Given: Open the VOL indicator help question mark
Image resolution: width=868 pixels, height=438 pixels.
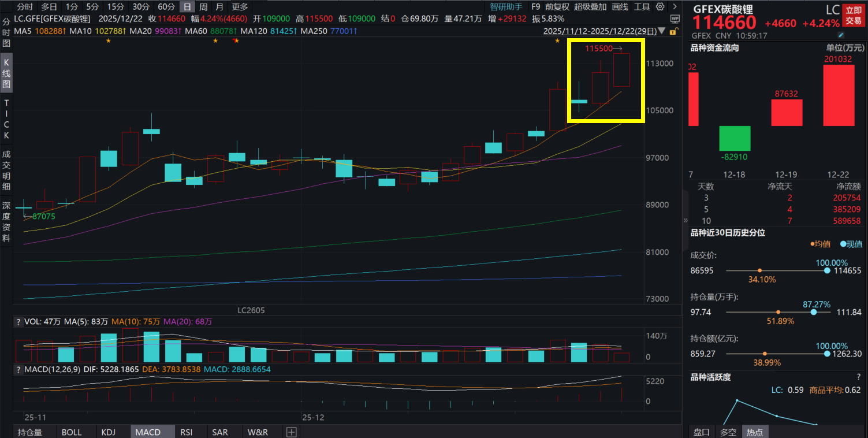Looking at the screenshot, I should click(x=18, y=322).
